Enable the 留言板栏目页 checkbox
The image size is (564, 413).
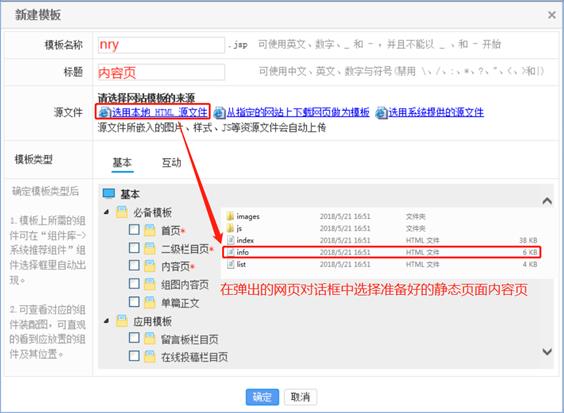pos(134,338)
